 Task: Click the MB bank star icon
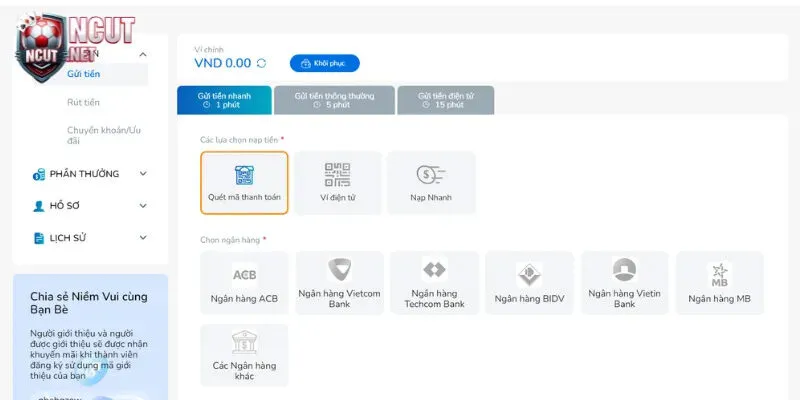(719, 273)
